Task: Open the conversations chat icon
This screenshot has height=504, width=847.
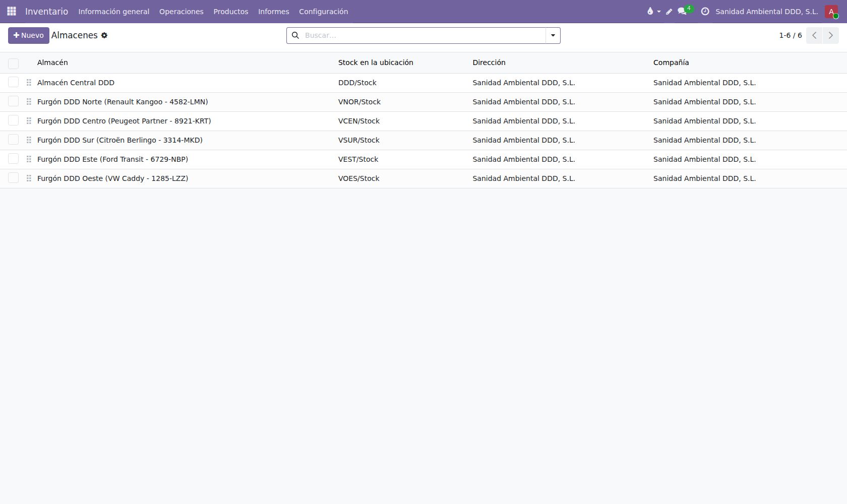Action: click(682, 11)
